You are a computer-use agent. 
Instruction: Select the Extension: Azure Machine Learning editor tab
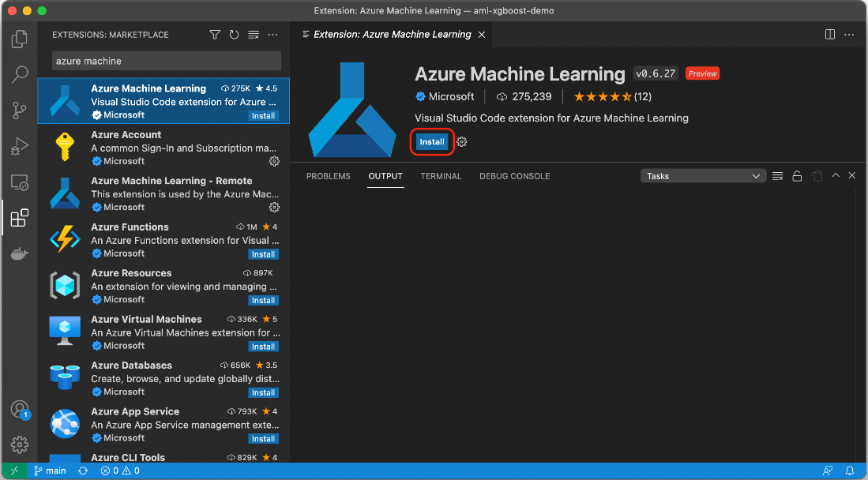391,34
